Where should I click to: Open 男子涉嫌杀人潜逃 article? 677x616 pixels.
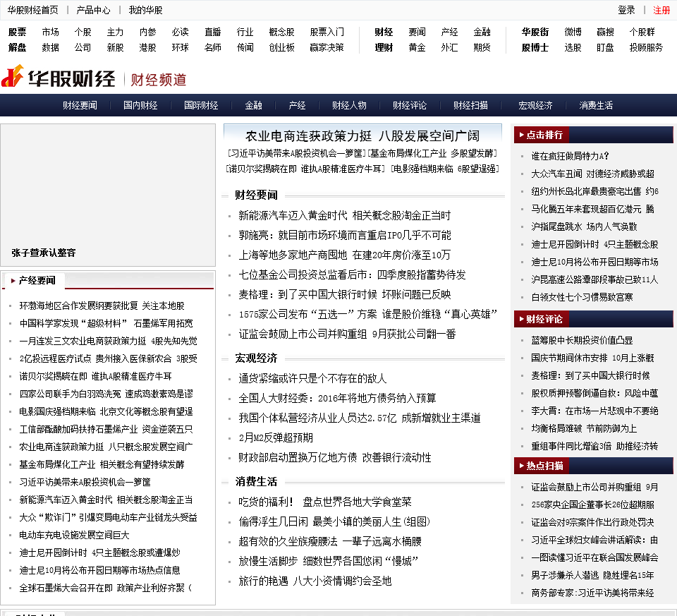tap(593, 575)
